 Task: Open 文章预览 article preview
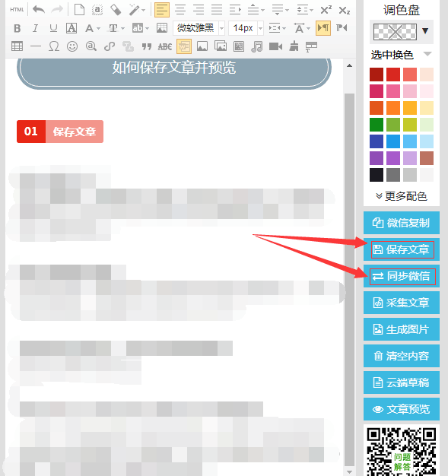coord(402,409)
